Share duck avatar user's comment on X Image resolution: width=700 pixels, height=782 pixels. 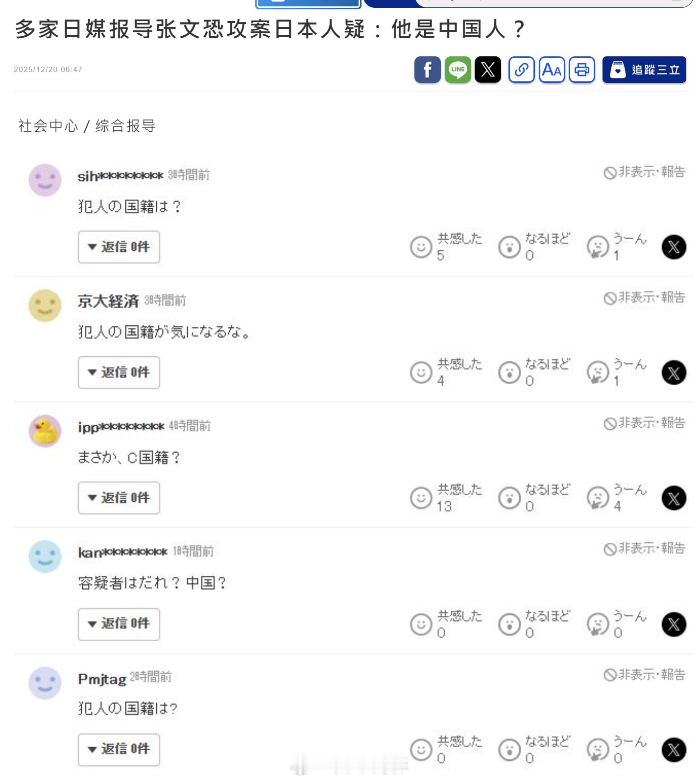(674, 498)
